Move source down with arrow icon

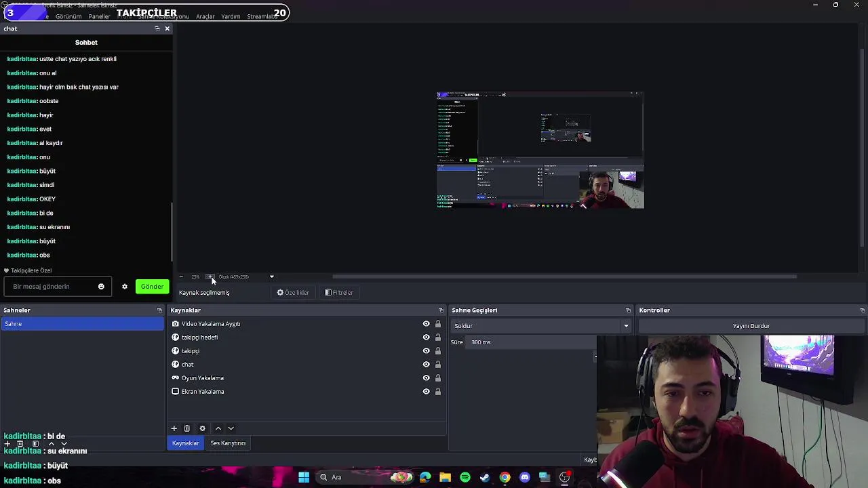231,428
